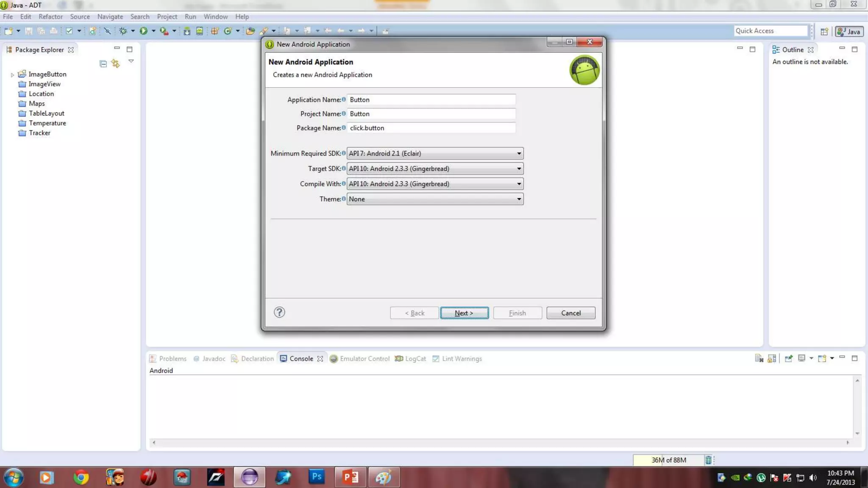This screenshot has width=868, height=488.
Task: Expand the Theme combo box
Action: pos(435,199)
